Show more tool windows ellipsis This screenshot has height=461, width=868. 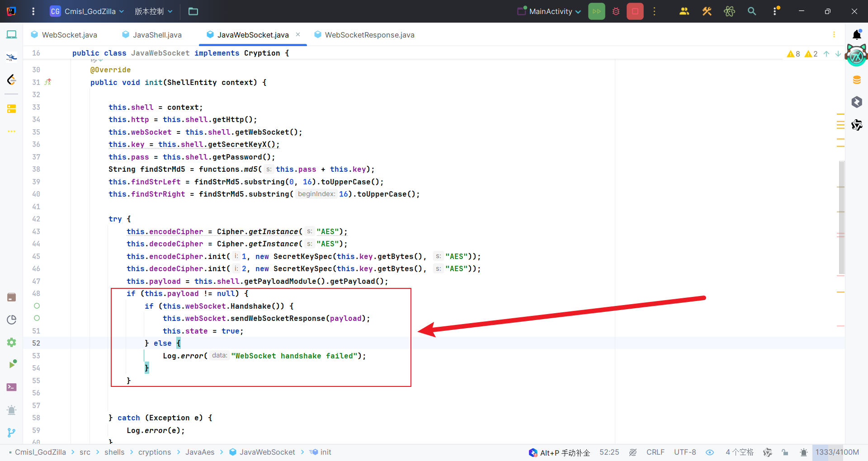tap(11, 132)
